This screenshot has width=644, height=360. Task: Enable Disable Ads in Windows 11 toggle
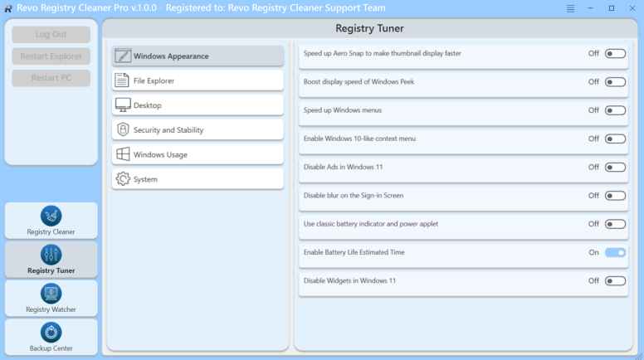[x=615, y=167]
